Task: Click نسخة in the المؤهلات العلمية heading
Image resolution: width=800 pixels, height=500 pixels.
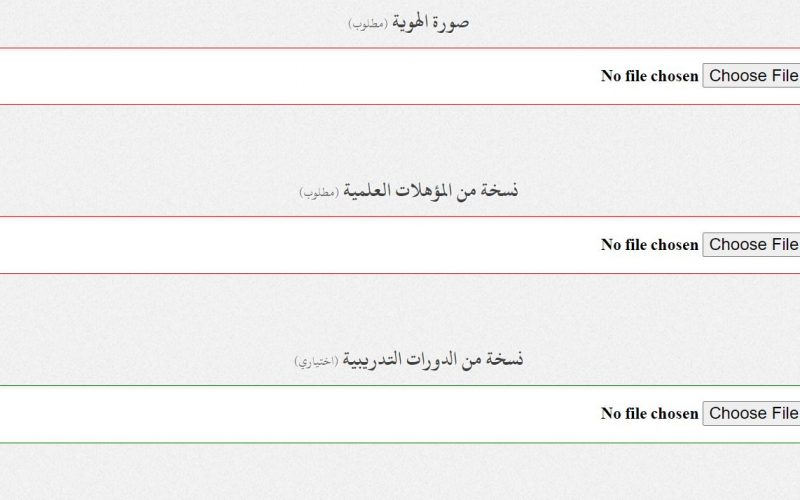Action: pos(502,191)
